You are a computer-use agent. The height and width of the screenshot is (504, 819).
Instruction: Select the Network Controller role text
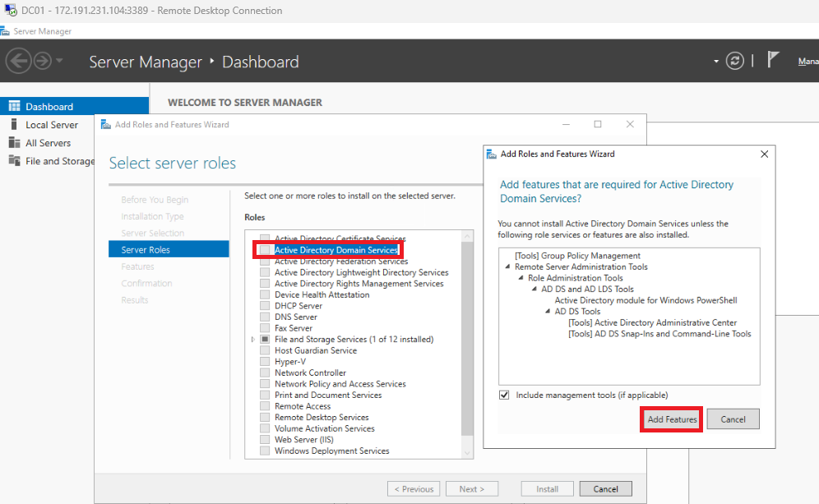[310, 372]
